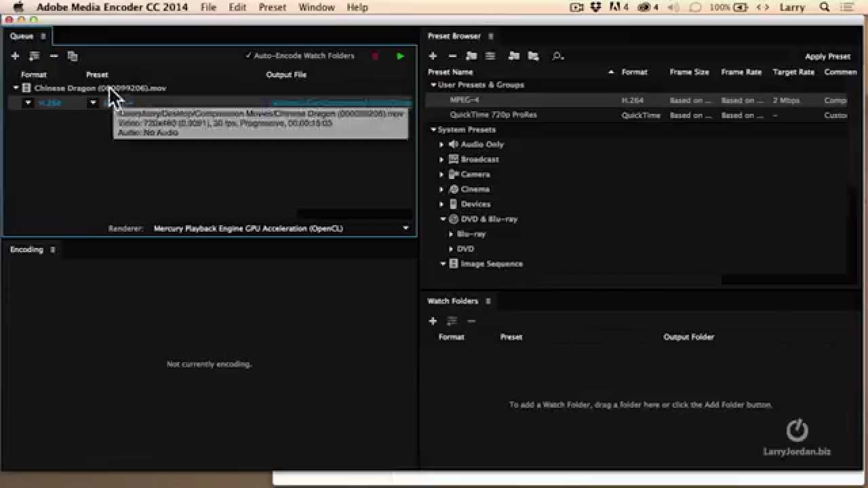Click the Import Presets icon
Viewport: 868px width, 488px height.
tap(514, 56)
